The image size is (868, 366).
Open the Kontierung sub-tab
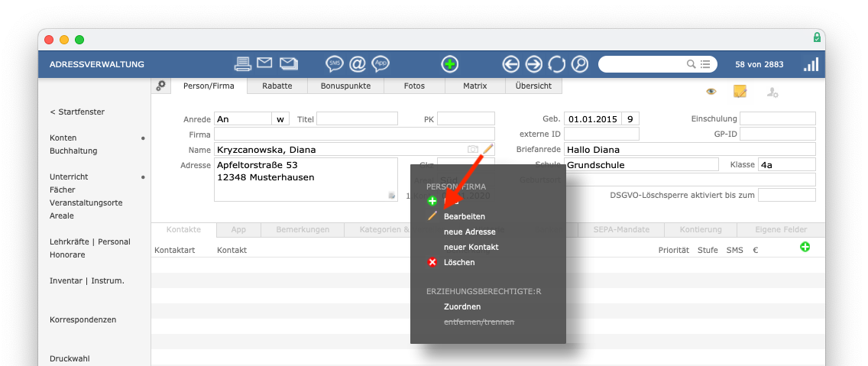pos(701,230)
